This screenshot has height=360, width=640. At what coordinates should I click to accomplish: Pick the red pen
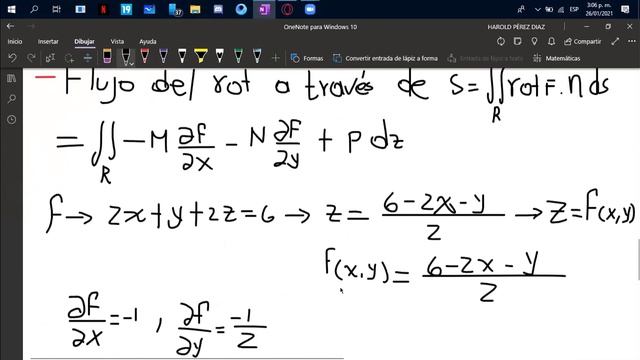tap(144, 56)
